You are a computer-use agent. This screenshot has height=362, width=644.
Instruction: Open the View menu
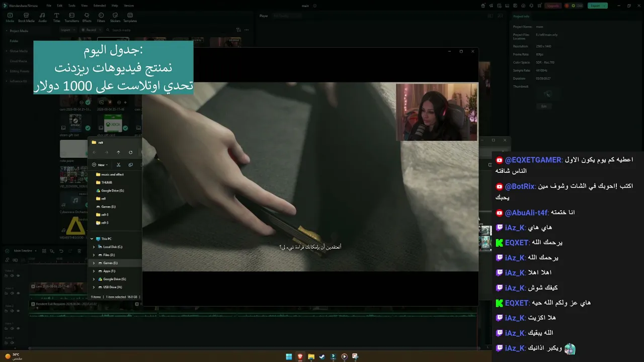(x=84, y=6)
